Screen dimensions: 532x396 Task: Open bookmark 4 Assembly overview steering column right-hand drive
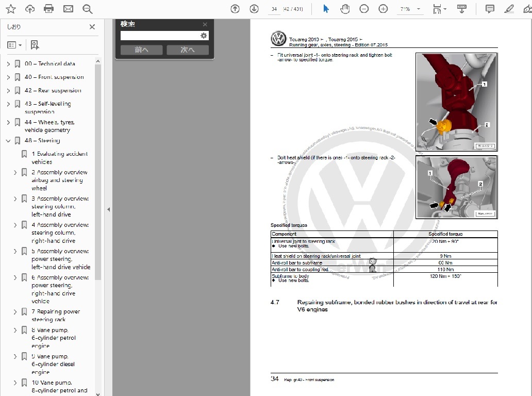(60, 233)
